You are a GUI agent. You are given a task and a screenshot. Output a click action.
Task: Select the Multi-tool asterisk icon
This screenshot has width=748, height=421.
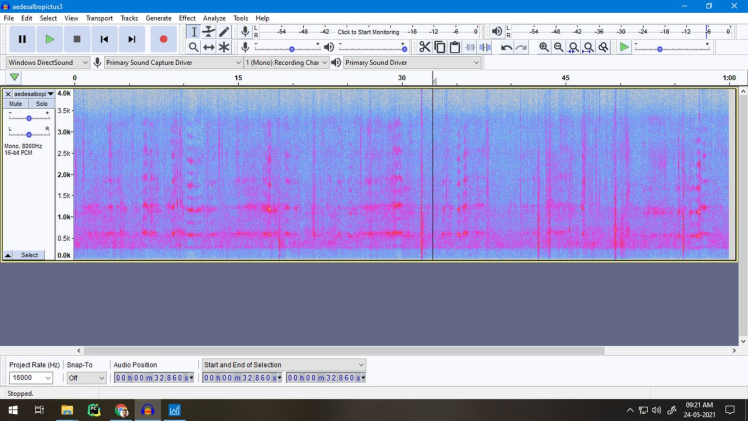point(224,47)
